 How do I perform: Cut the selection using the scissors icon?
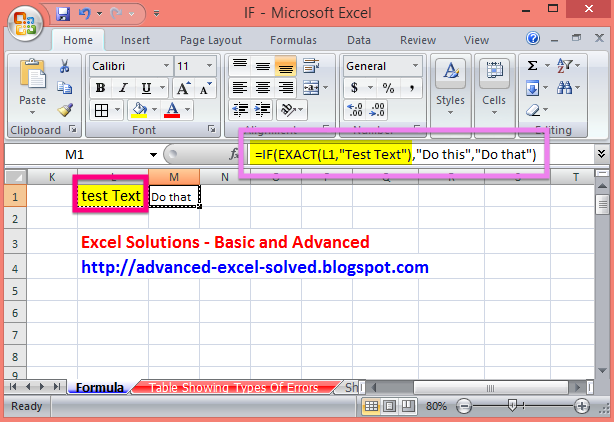point(65,66)
